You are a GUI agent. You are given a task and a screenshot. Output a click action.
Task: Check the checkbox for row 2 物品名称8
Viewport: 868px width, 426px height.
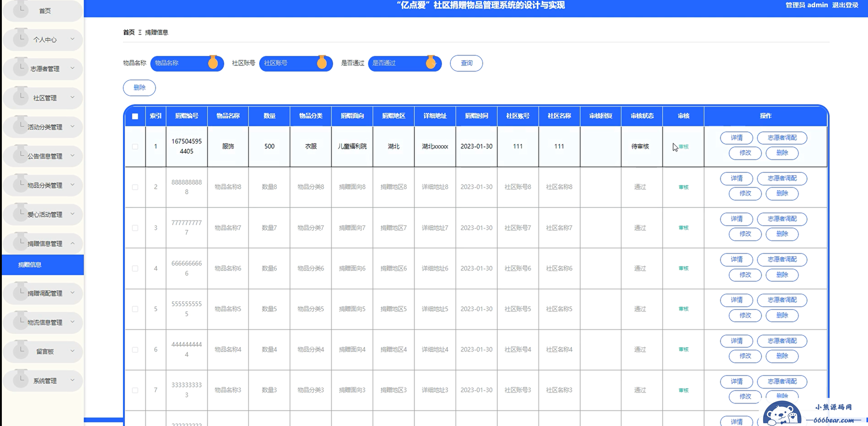point(135,187)
